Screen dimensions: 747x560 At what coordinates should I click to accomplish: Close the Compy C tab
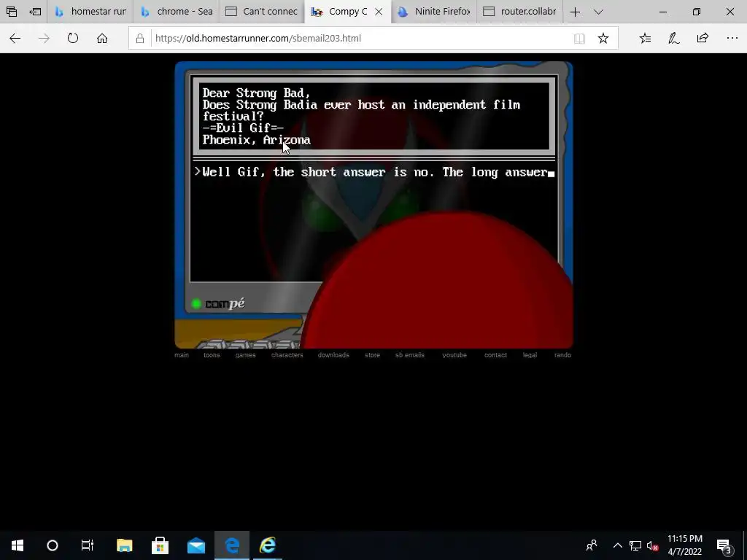coord(379,12)
